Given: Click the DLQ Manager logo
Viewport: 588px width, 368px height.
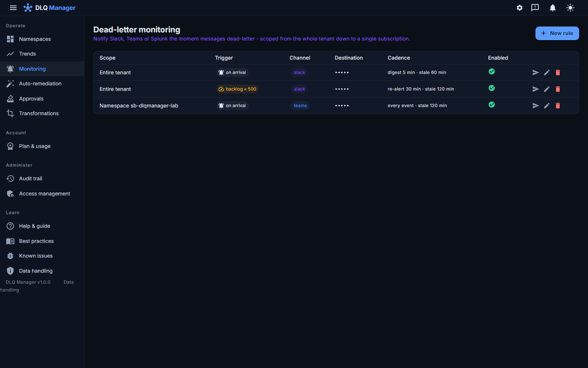Looking at the screenshot, I should (50, 8).
